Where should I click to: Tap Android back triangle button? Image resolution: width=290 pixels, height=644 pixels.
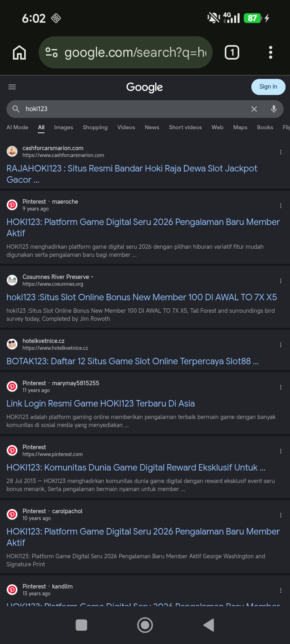pyautogui.click(x=209, y=625)
